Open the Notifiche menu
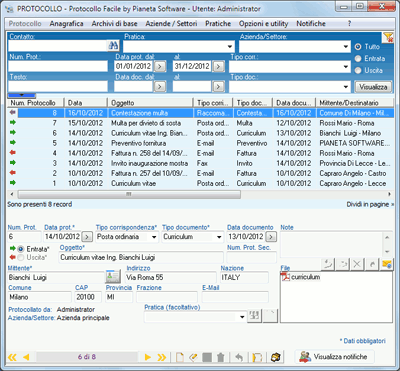 (311, 24)
